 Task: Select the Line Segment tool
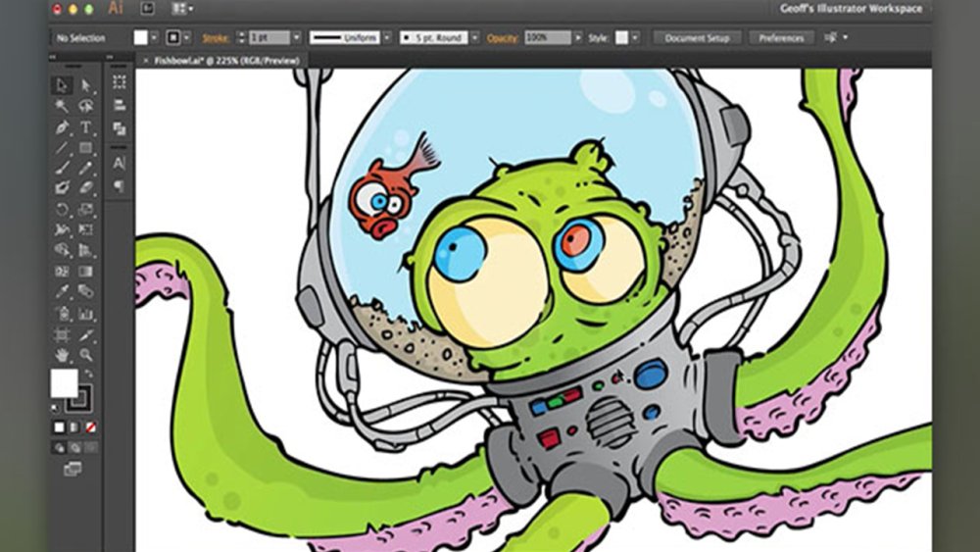tap(62, 148)
